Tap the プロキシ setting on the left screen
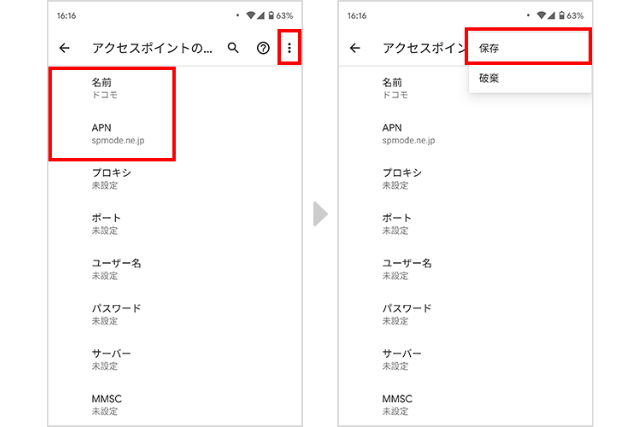This screenshot has height=427, width=640. coord(111,178)
